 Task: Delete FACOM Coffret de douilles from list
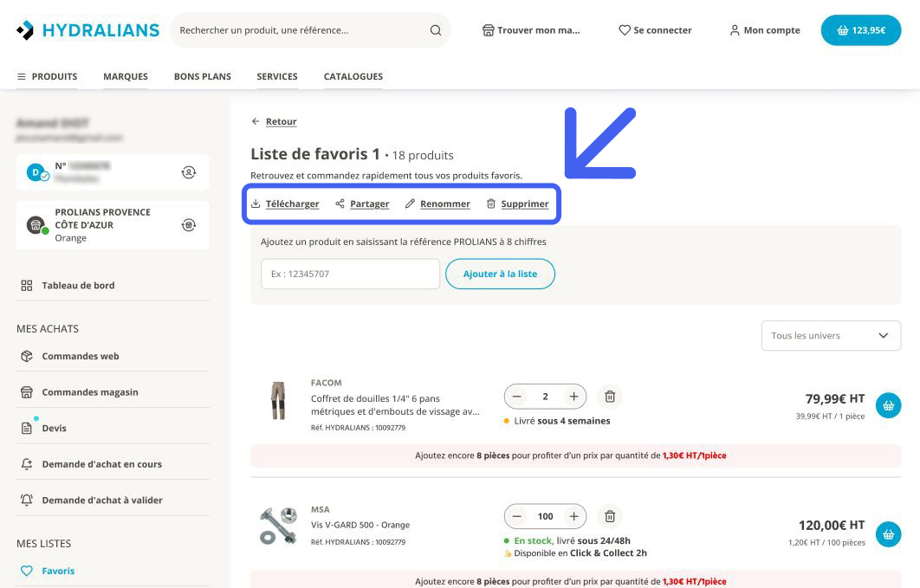tap(610, 397)
